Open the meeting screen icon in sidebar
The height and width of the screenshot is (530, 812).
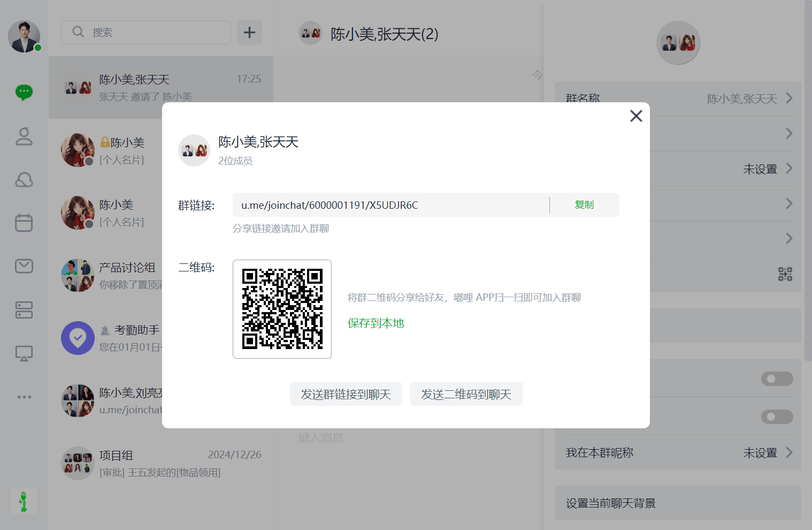click(24, 353)
